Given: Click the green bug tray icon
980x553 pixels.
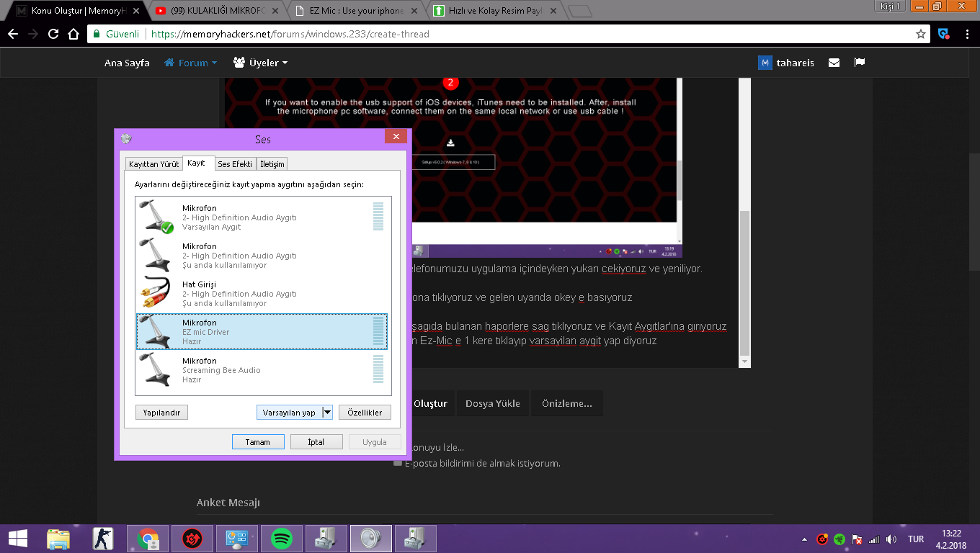Looking at the screenshot, I should tap(839, 539).
